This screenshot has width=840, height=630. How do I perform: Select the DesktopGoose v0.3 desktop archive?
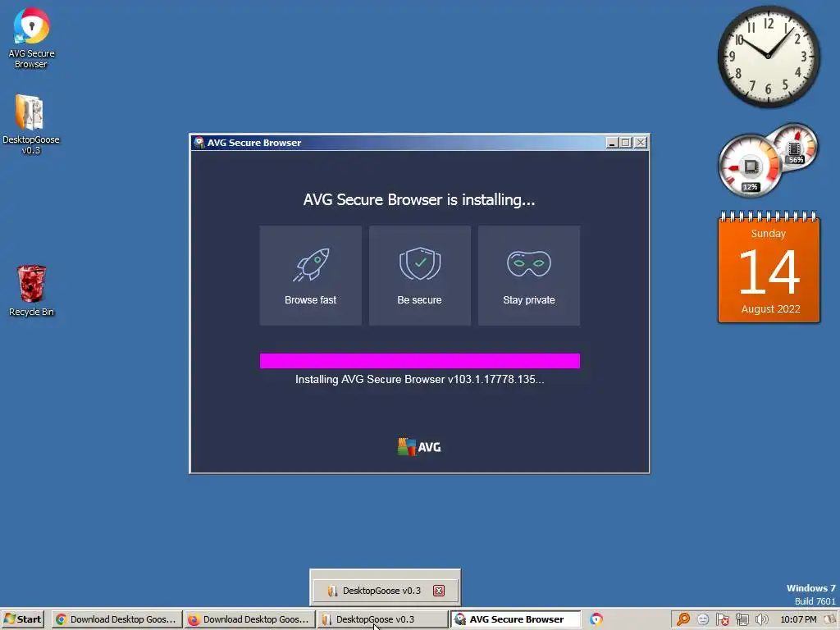coord(30,125)
